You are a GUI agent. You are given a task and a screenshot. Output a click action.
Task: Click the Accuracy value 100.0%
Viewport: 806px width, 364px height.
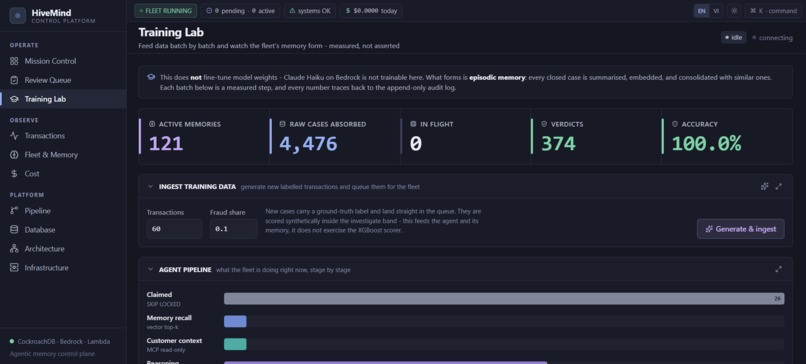(x=706, y=143)
